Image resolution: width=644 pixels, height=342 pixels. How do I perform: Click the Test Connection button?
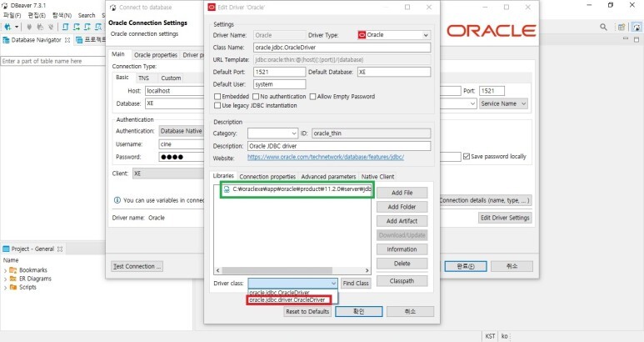[137, 266]
